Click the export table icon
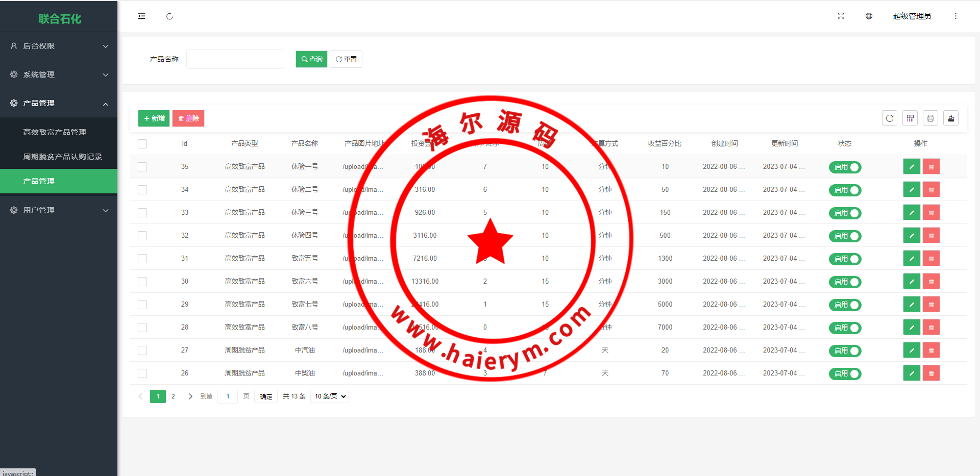Screen dimensions: 980x476 click(951, 118)
